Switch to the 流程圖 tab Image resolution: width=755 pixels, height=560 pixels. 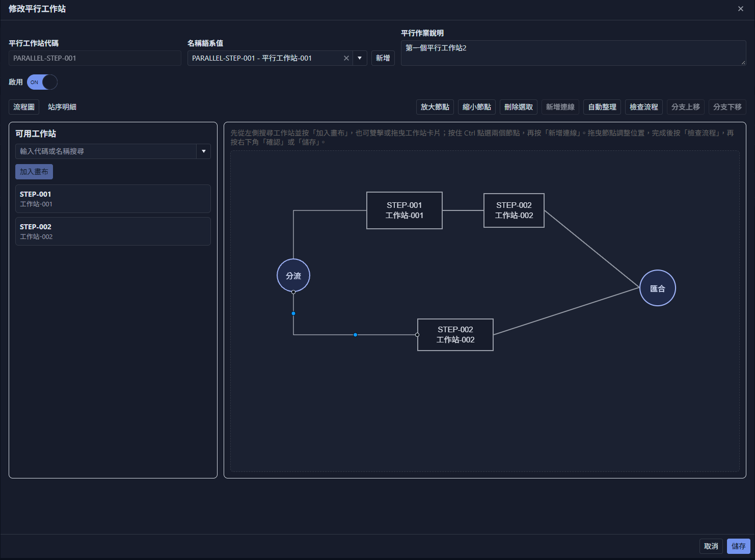[24, 107]
